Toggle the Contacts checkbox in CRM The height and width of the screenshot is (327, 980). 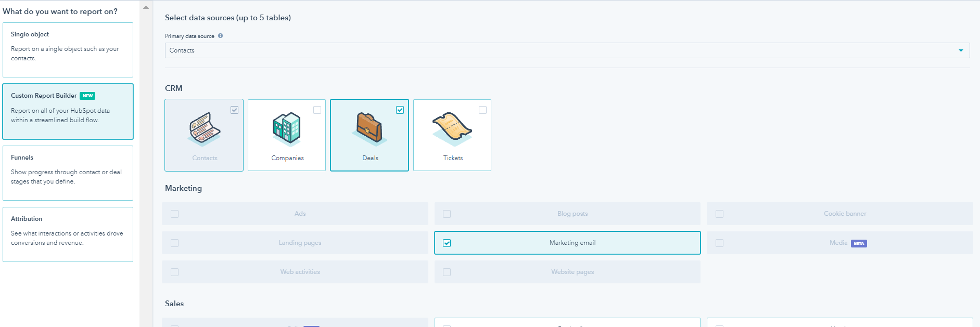[235, 110]
